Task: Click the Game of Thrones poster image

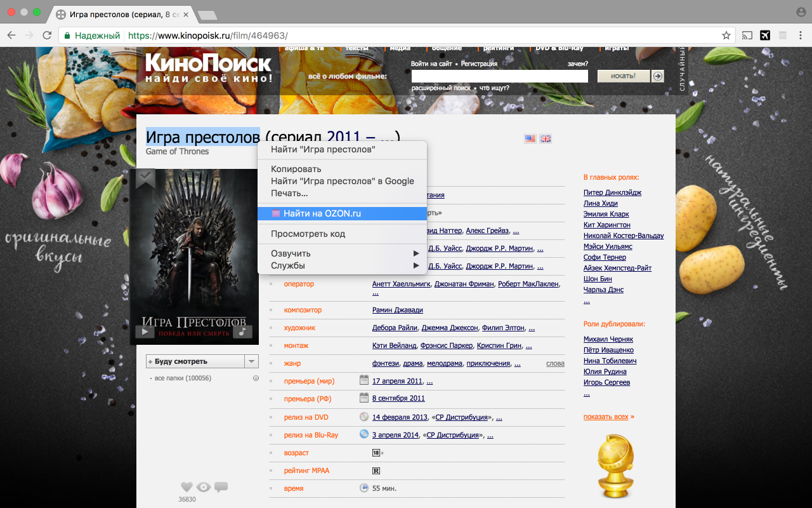Action: (194, 257)
